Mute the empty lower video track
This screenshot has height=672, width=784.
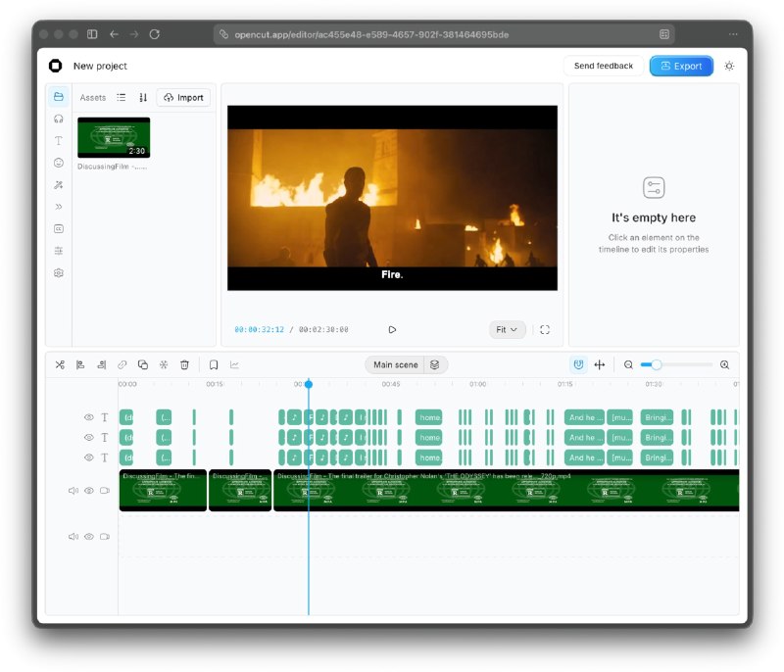pyautogui.click(x=73, y=537)
